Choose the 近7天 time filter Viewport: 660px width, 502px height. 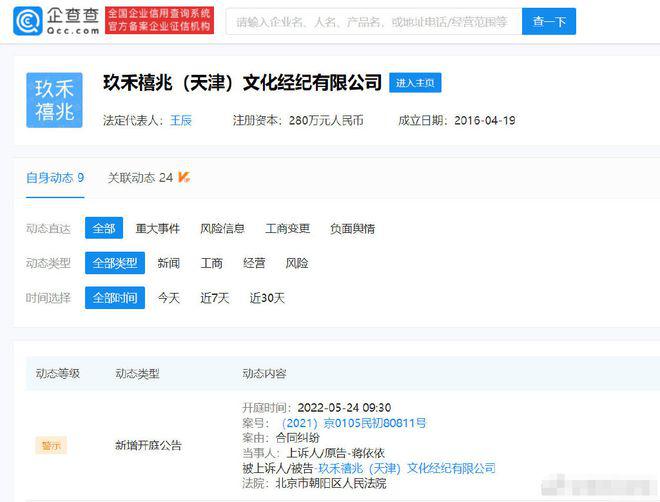[x=215, y=298]
